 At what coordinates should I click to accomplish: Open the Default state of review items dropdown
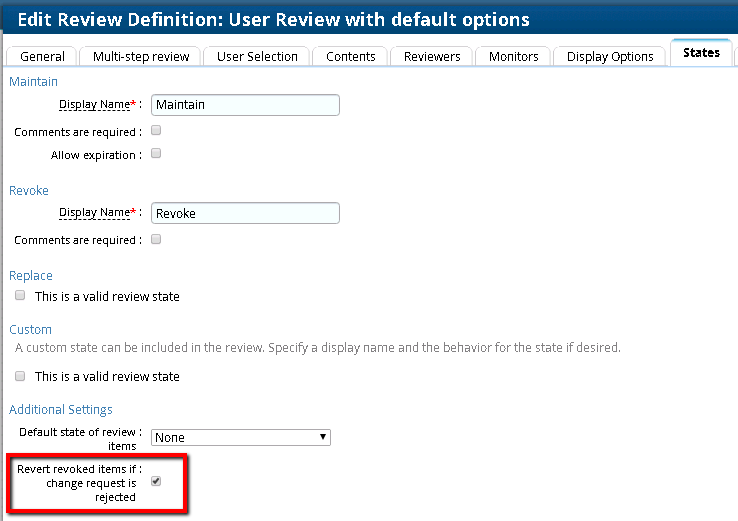point(241,437)
